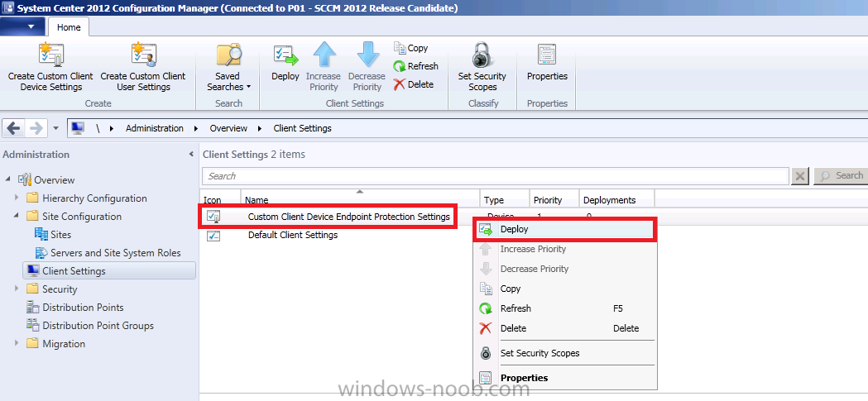This screenshot has width=868, height=401.
Task: Click the Set Security Scopes padlock icon
Action: 482,55
